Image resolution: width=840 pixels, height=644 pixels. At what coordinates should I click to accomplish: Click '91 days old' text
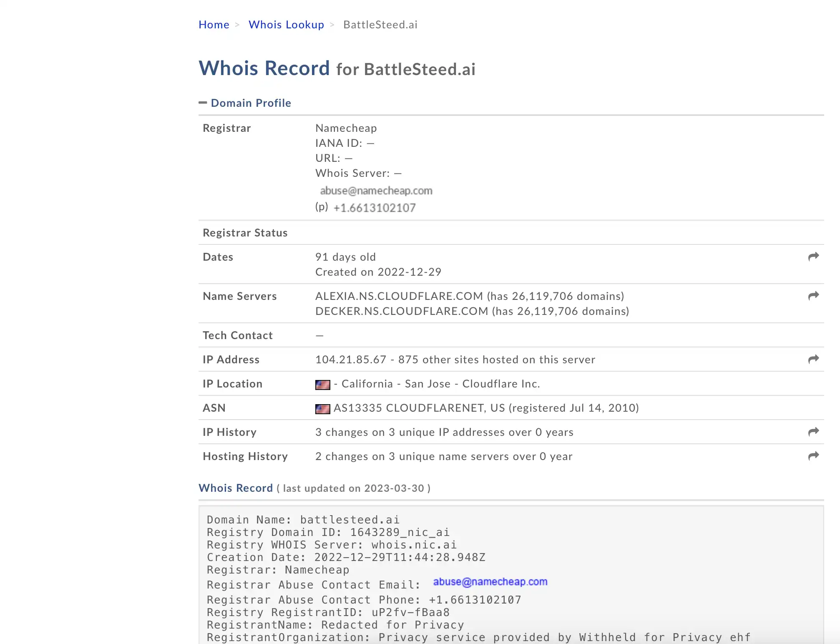click(345, 257)
